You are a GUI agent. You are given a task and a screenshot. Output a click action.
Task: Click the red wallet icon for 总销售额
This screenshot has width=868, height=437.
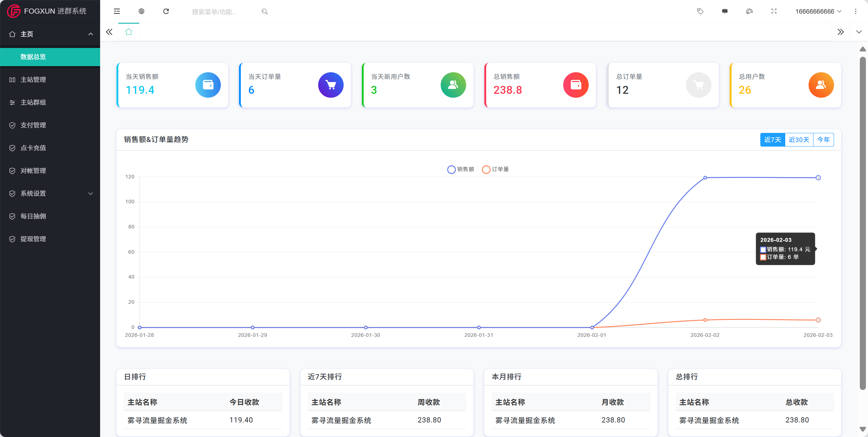[x=576, y=85]
